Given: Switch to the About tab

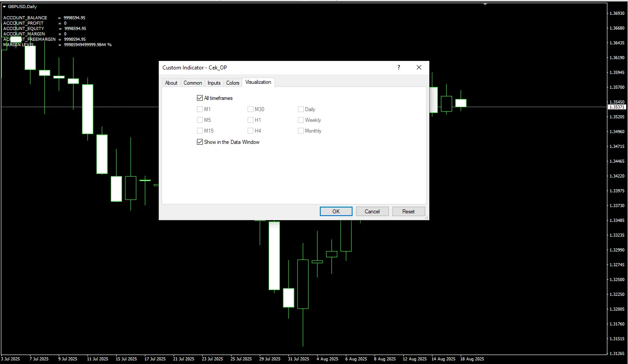Looking at the screenshot, I should click(x=171, y=83).
